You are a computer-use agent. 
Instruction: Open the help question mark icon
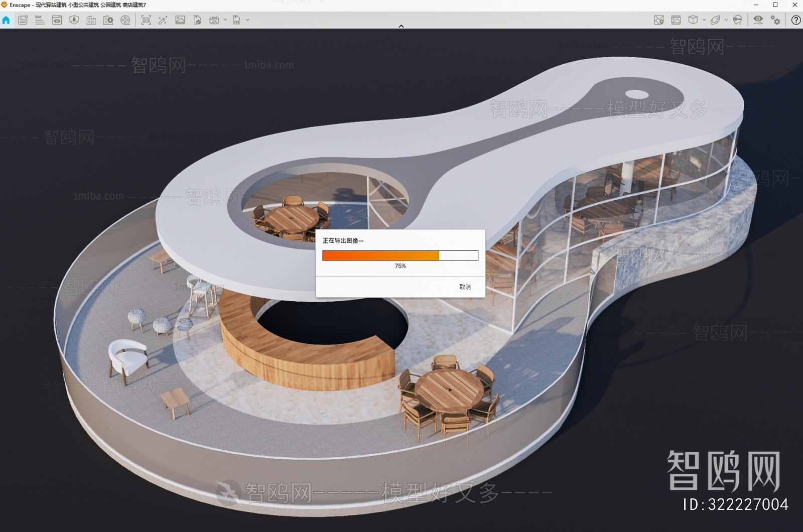point(795,20)
